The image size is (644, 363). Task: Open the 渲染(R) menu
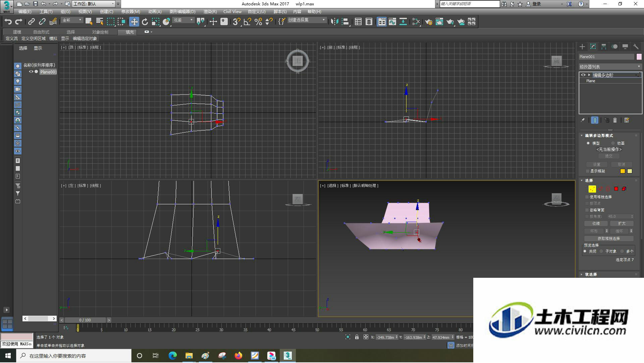click(x=210, y=12)
